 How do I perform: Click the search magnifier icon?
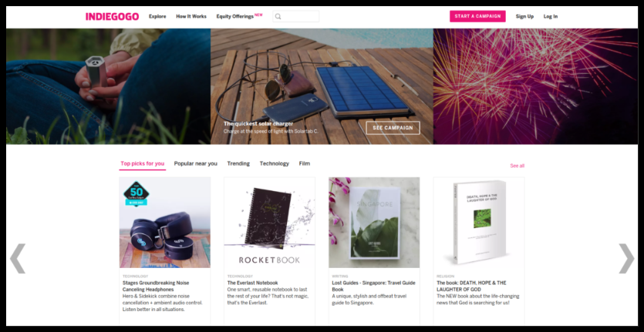278,16
